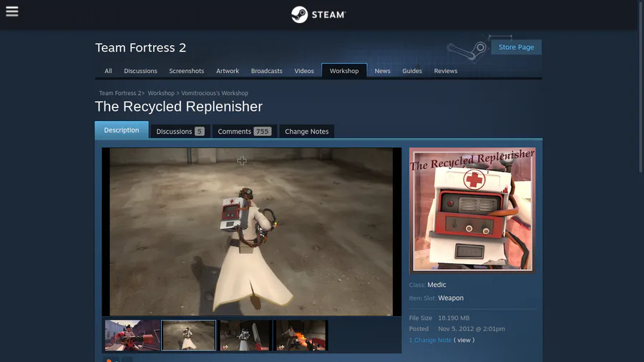Click the view change note link
This screenshot has height=362, width=644.
tap(464, 340)
